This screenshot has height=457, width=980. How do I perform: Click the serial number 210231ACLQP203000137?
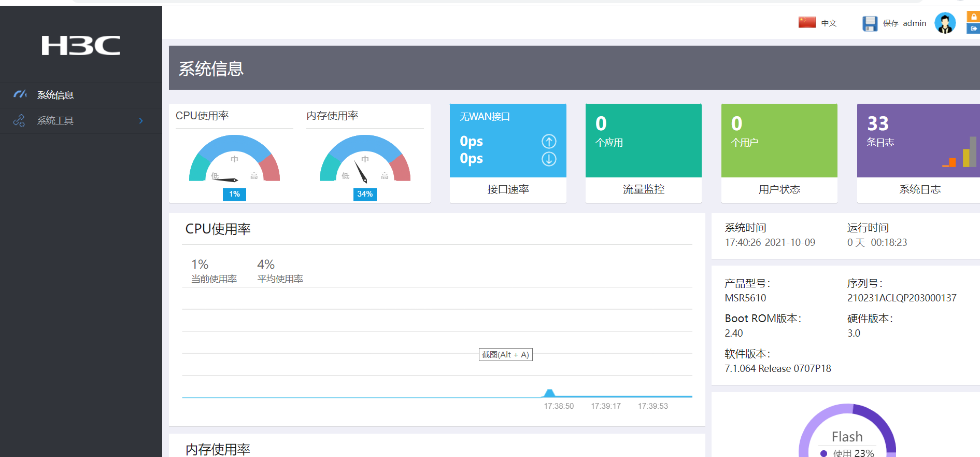pos(902,298)
